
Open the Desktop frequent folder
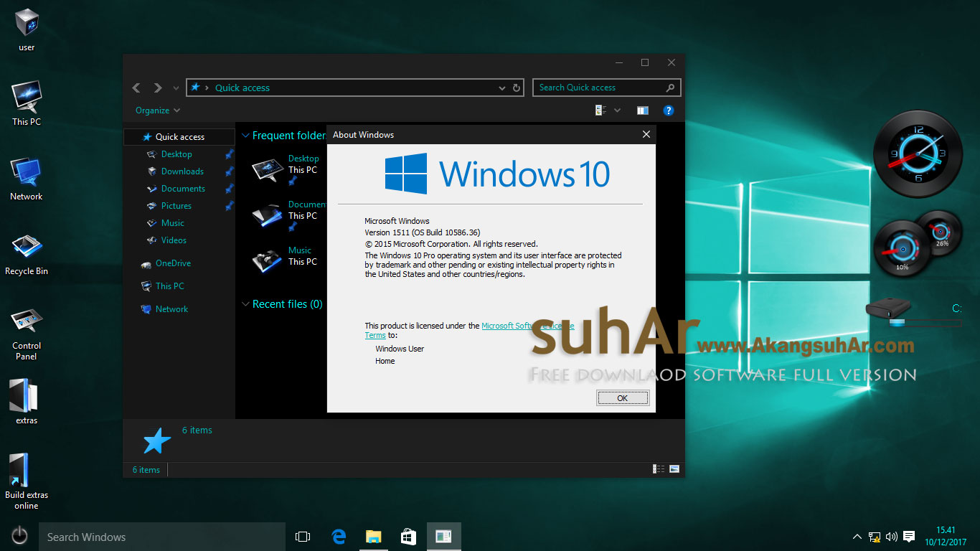[287, 169]
